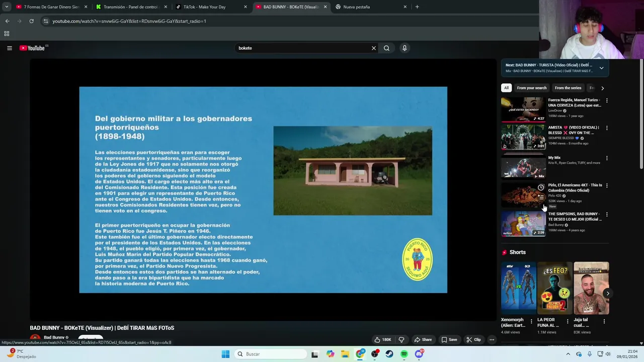This screenshot has width=644, height=362.
Task: Open Discord from the taskbar
Action: (419, 354)
